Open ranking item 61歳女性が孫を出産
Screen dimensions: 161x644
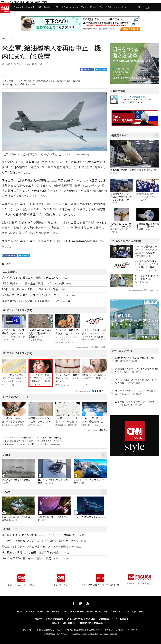point(136,360)
